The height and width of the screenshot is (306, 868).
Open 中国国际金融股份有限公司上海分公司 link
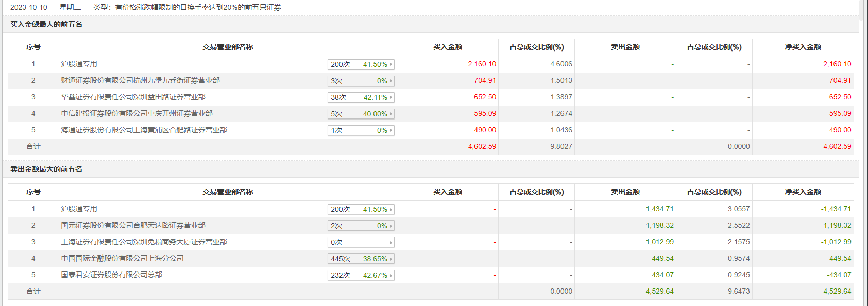tap(122, 259)
